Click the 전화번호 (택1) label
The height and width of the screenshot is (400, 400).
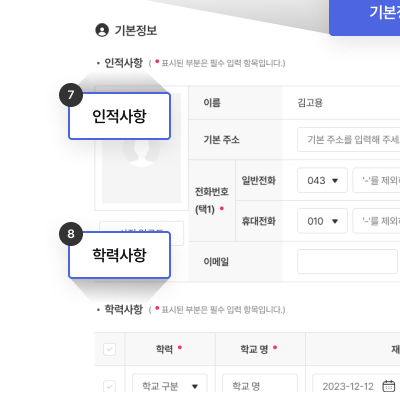(212, 200)
